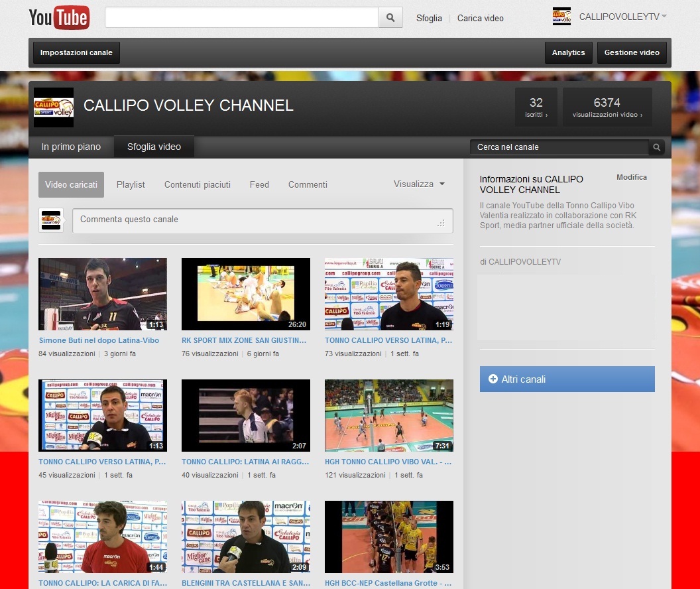The image size is (700, 589).
Task: Click the small camera thumbnail of Simone Buti video
Action: [x=102, y=294]
